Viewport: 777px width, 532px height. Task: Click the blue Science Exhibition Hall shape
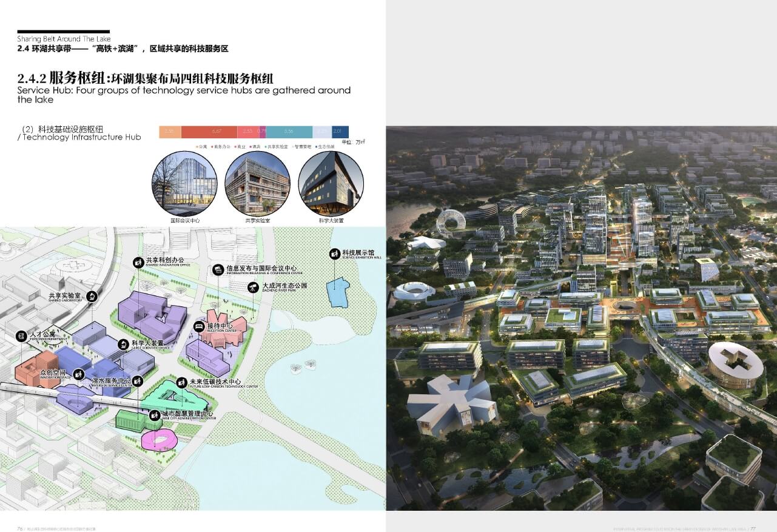(338, 292)
